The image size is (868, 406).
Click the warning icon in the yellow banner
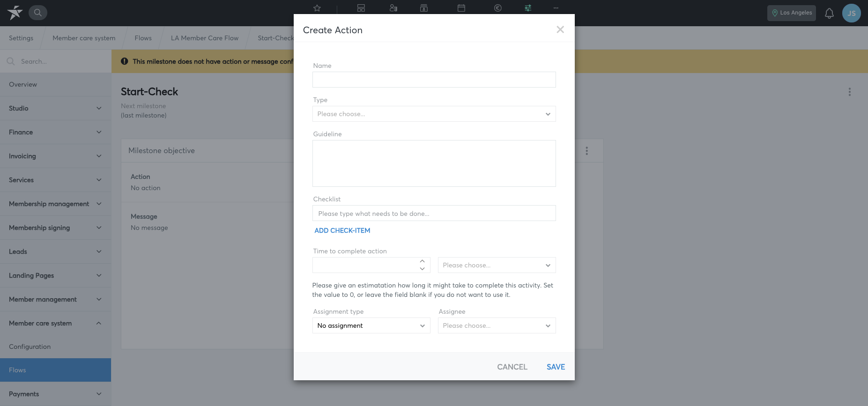coord(125,61)
